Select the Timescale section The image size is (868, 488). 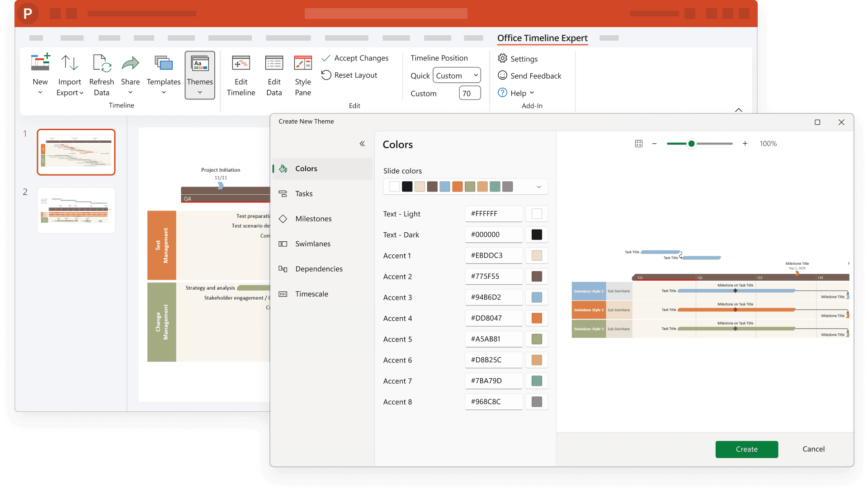coord(323,294)
